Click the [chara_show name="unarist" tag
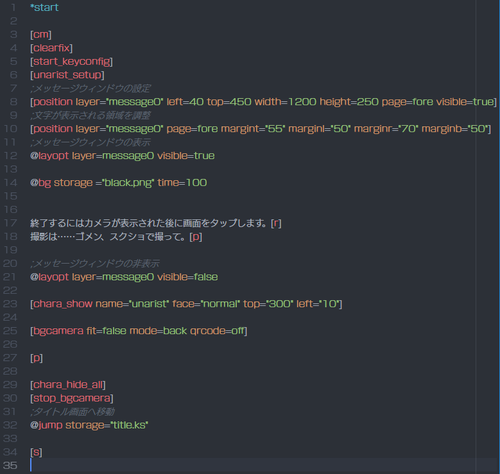The width and height of the screenshot is (500, 474). click(x=100, y=304)
